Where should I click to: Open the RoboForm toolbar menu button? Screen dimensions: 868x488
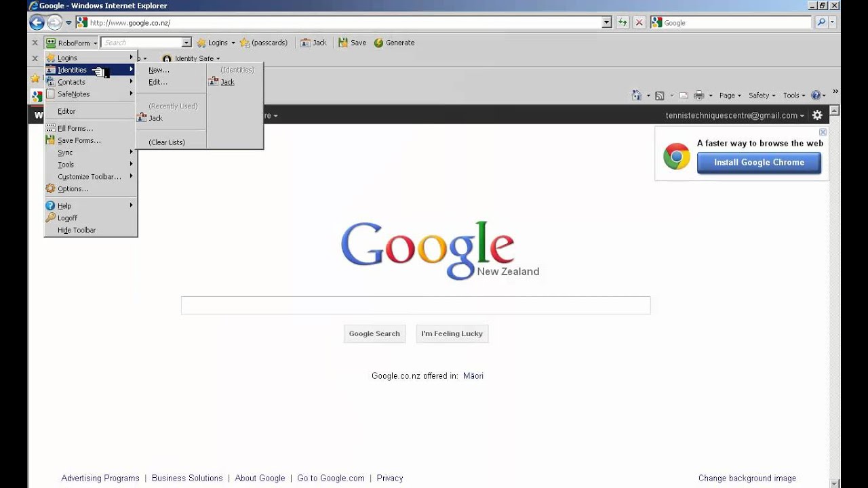click(71, 43)
